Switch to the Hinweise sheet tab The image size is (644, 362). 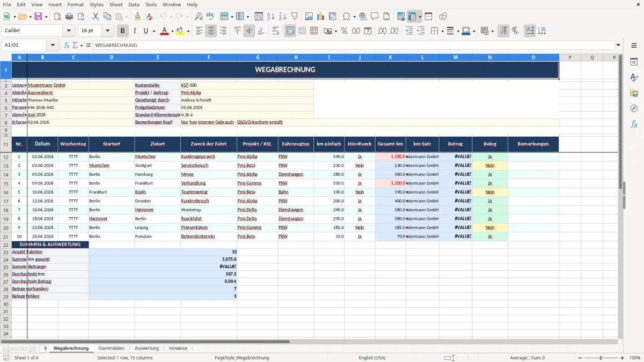178,349
